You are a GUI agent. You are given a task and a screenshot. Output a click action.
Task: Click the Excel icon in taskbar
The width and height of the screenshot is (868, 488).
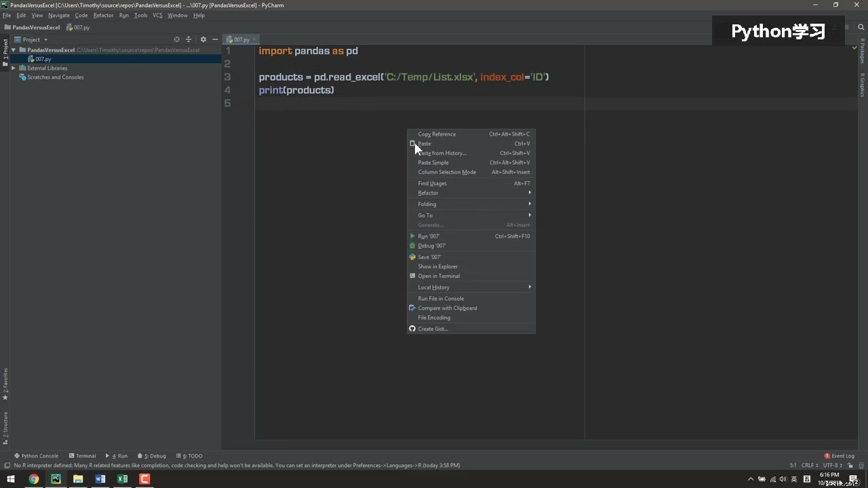tap(122, 479)
